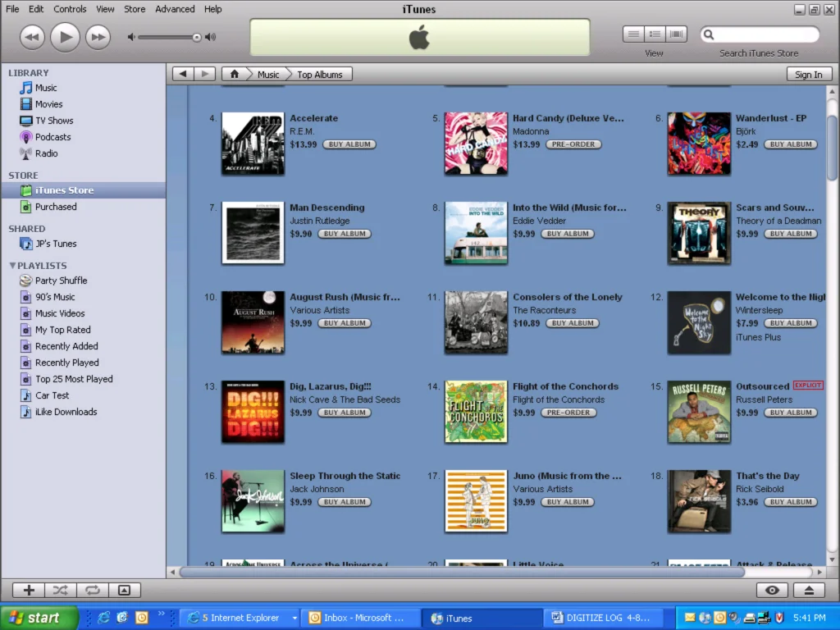Open the August Rush album cover
The image size is (840, 630).
coord(253,322)
